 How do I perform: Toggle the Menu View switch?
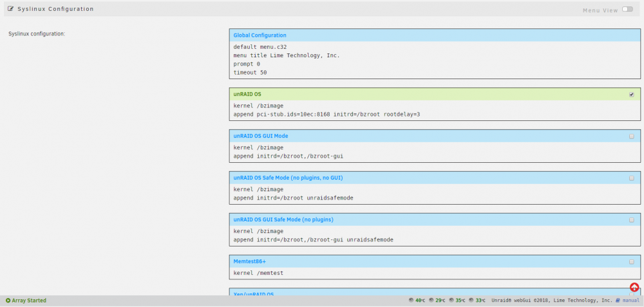[627, 9]
